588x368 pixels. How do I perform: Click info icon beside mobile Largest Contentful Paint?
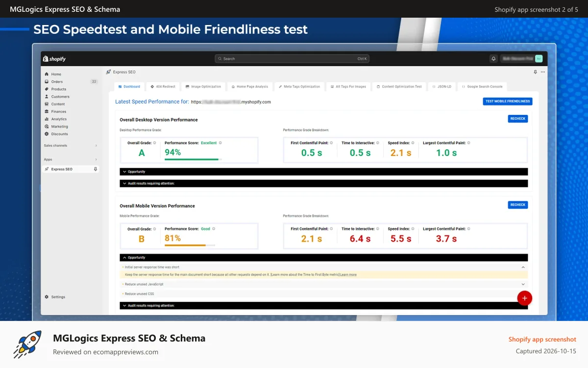pos(468,229)
